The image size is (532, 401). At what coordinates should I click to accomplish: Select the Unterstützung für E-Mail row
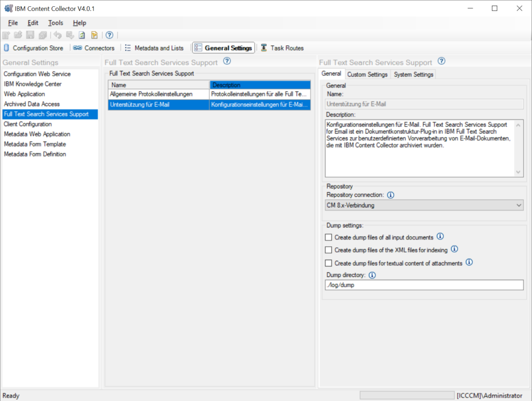point(209,104)
